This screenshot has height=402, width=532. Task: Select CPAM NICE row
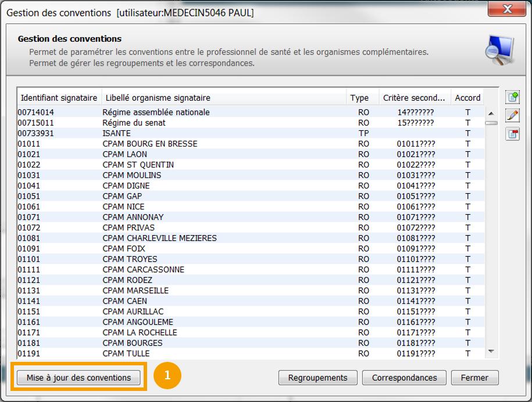coord(251,207)
